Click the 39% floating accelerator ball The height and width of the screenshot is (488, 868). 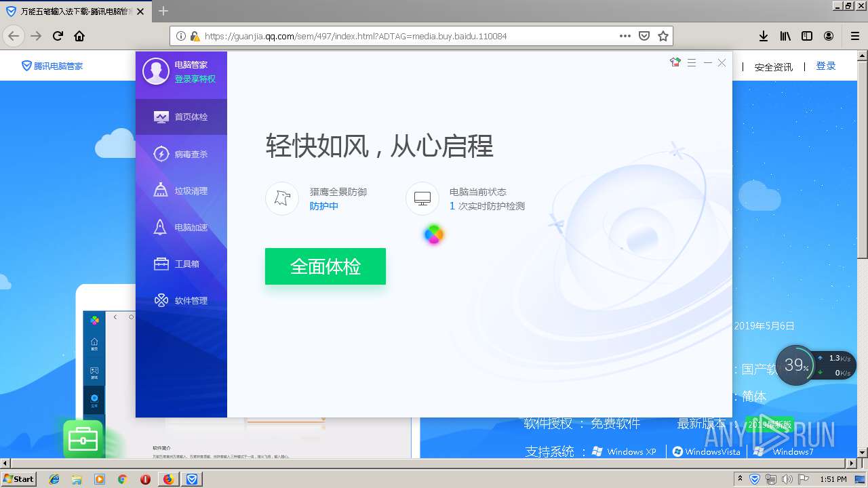tap(797, 366)
